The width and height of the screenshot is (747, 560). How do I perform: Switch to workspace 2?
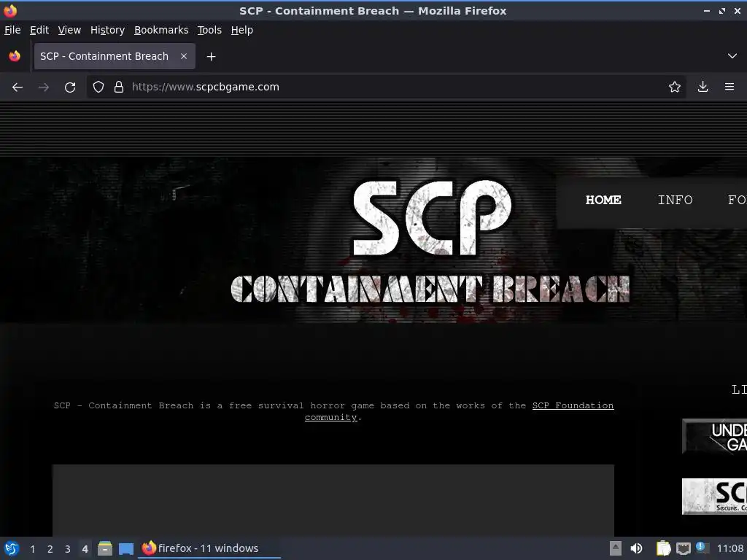pos(50,549)
